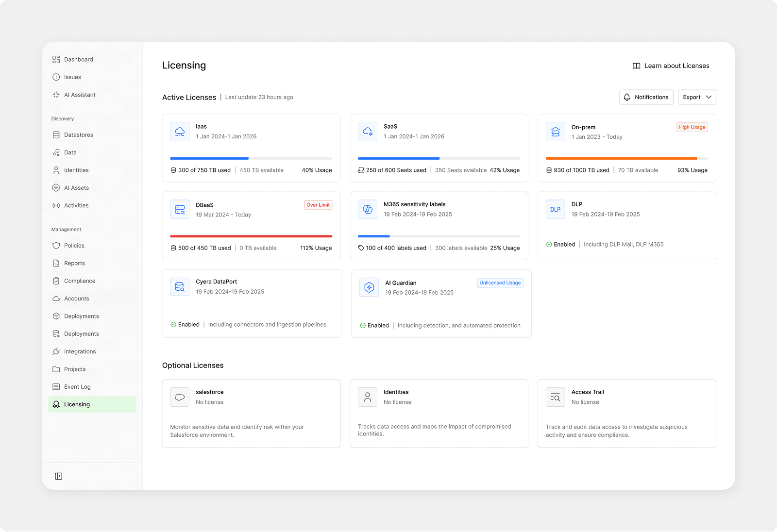
Task: Select Integrations under Management
Action: 79,351
